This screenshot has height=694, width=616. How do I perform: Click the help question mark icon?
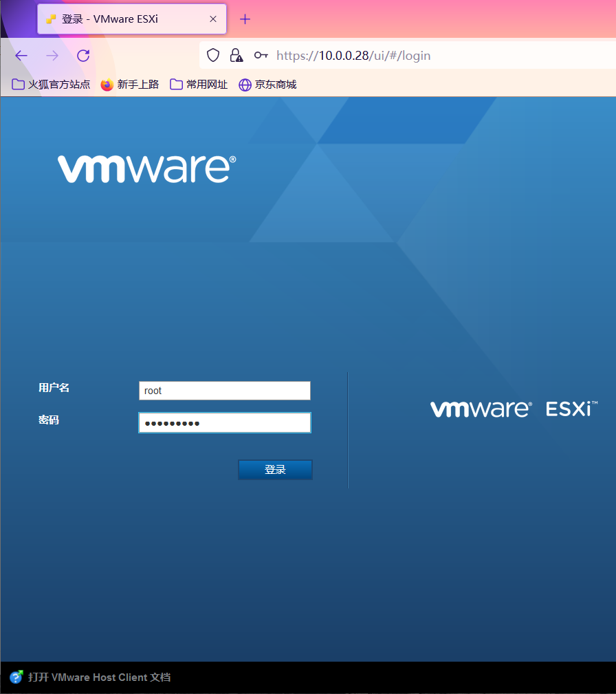16,677
